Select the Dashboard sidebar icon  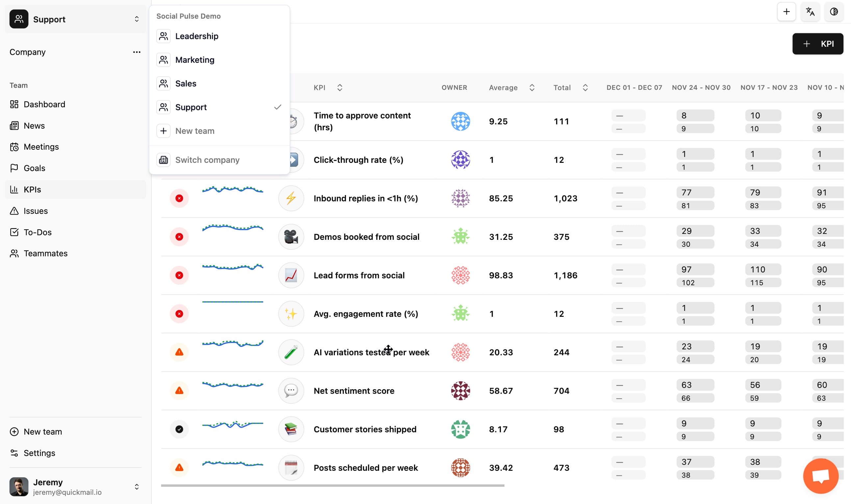tap(14, 104)
